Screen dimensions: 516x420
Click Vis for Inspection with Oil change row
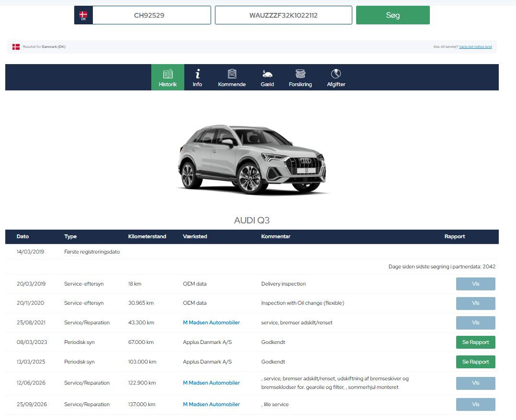click(x=475, y=303)
